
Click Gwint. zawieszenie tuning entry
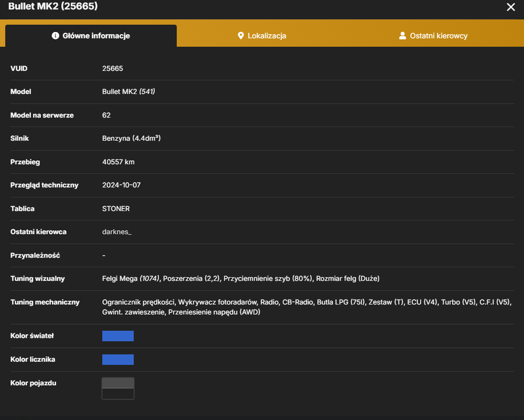pos(133,312)
